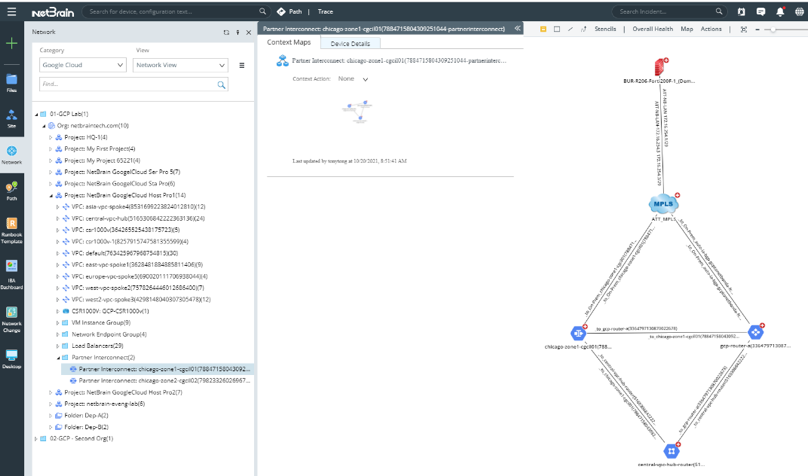The image size is (808, 476).
Task: Expand the 02-GCP - Second Org node
Action: tap(36, 439)
